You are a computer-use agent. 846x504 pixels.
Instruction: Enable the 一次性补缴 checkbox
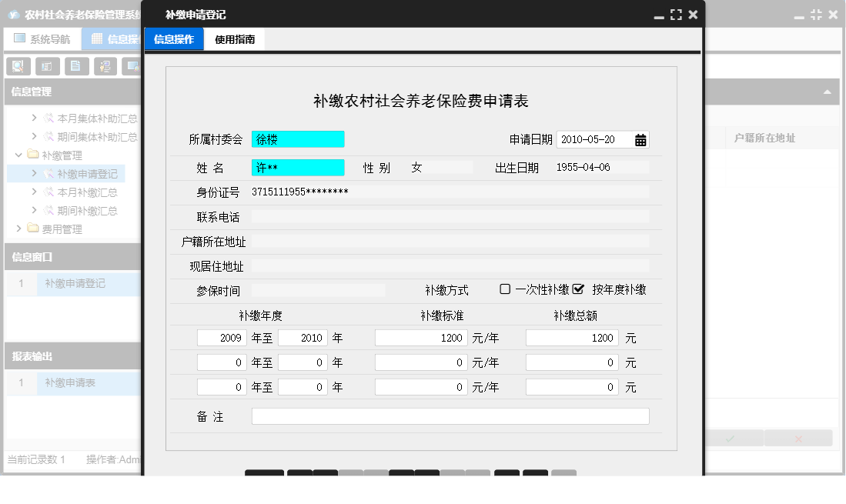point(506,289)
